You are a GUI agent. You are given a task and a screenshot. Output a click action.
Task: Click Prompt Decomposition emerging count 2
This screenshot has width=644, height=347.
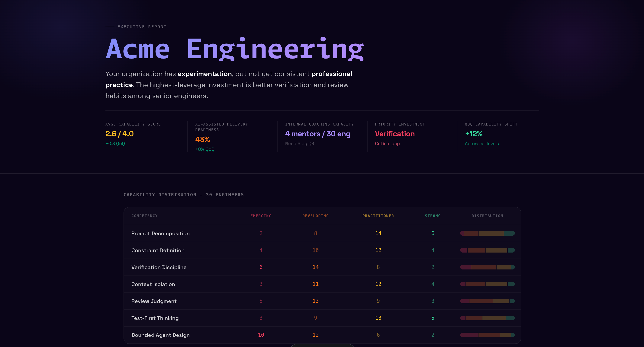tap(261, 233)
